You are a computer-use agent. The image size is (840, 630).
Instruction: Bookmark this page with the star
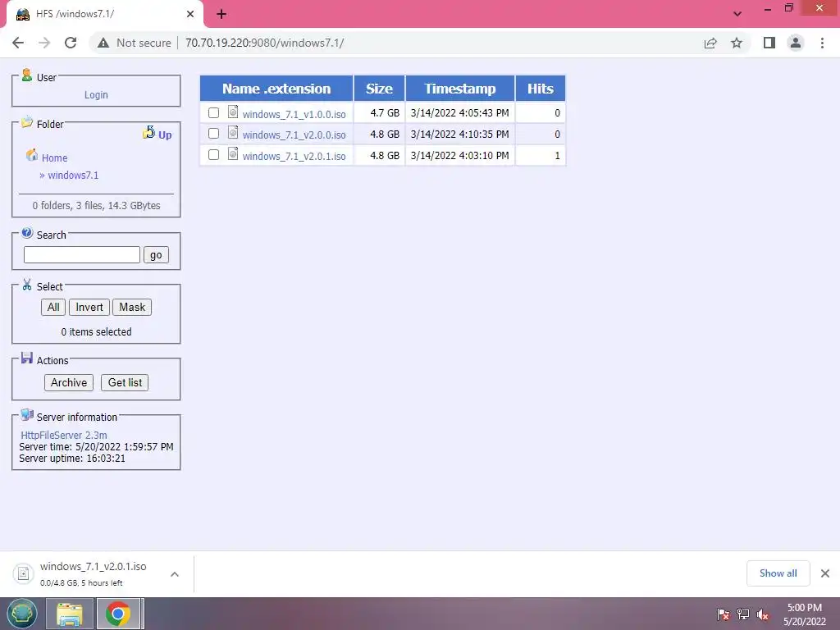click(x=737, y=43)
